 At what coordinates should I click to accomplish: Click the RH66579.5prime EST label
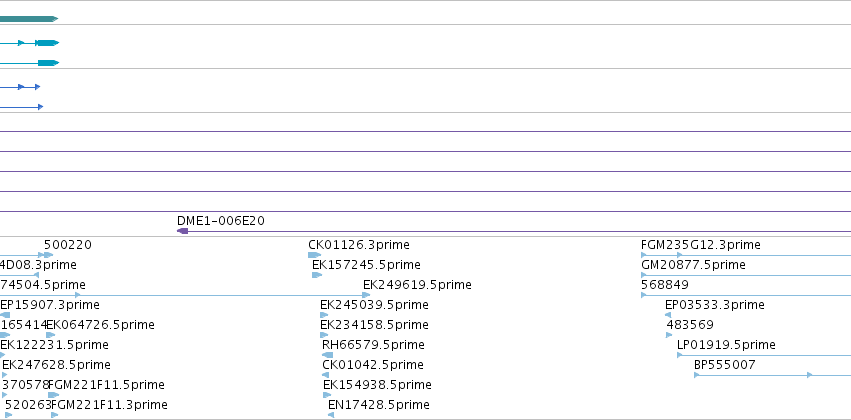(373, 345)
